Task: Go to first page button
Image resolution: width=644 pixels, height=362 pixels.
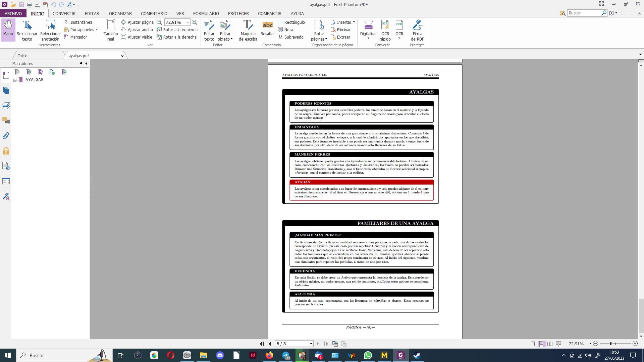Action: pyautogui.click(x=262, y=344)
